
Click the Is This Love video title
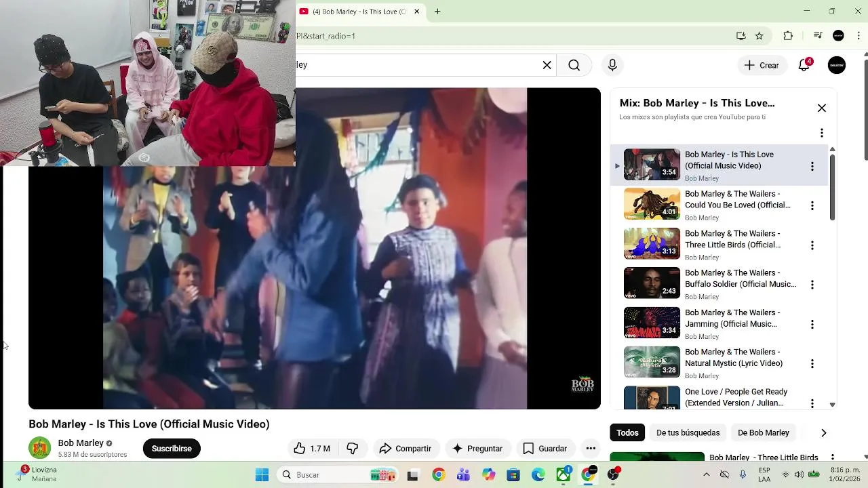pos(149,424)
